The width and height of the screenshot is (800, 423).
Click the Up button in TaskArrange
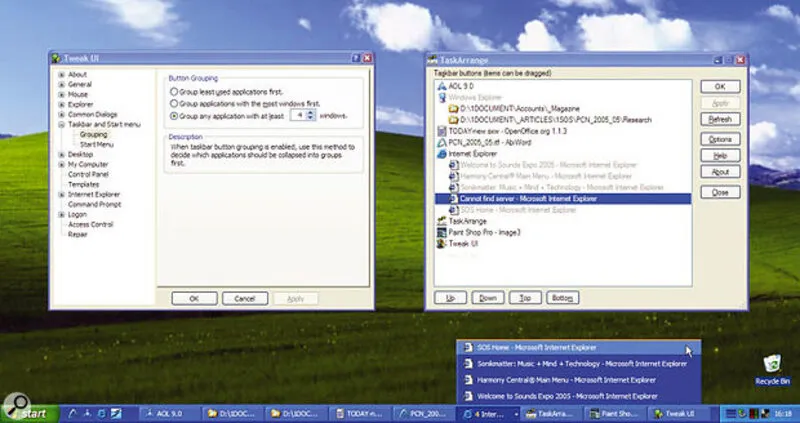451,298
